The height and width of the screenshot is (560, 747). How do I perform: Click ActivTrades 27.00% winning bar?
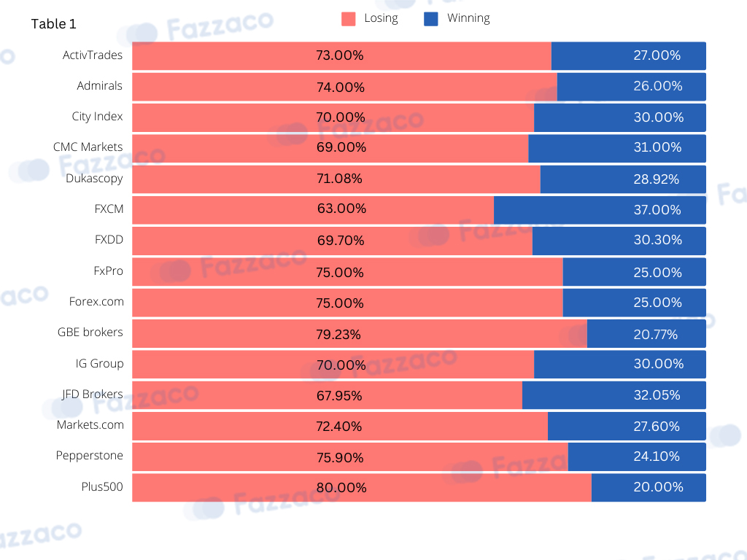(628, 55)
